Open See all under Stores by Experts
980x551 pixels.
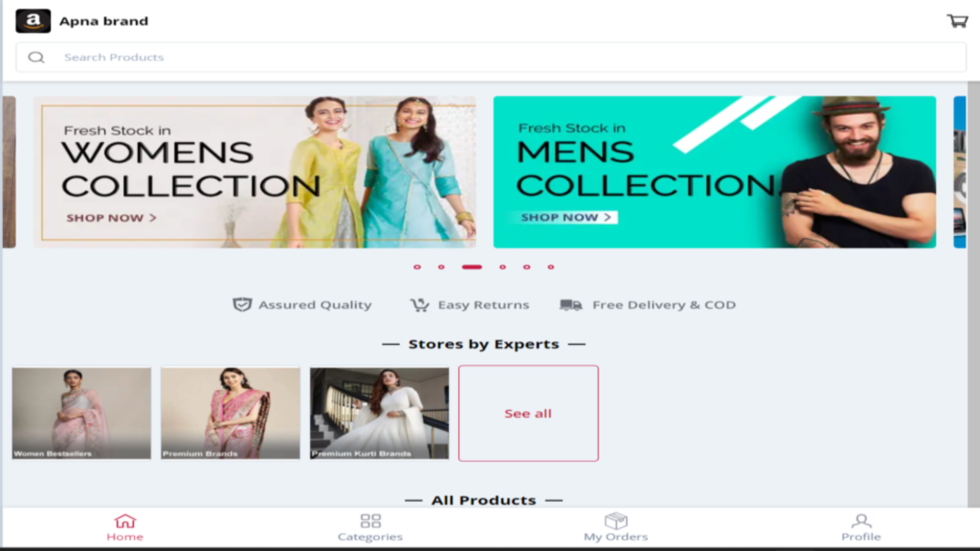click(x=528, y=413)
